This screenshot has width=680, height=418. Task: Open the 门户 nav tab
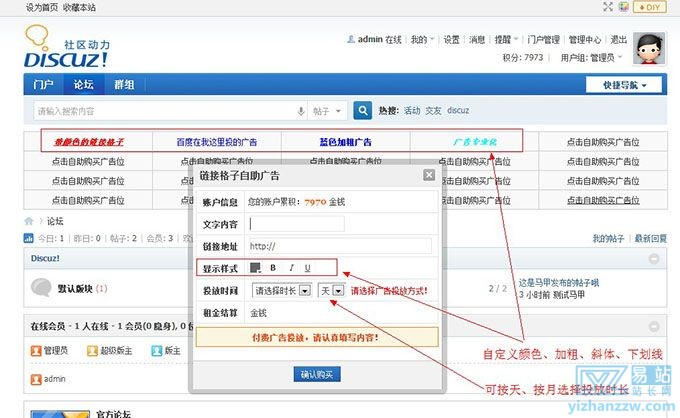[x=43, y=84]
